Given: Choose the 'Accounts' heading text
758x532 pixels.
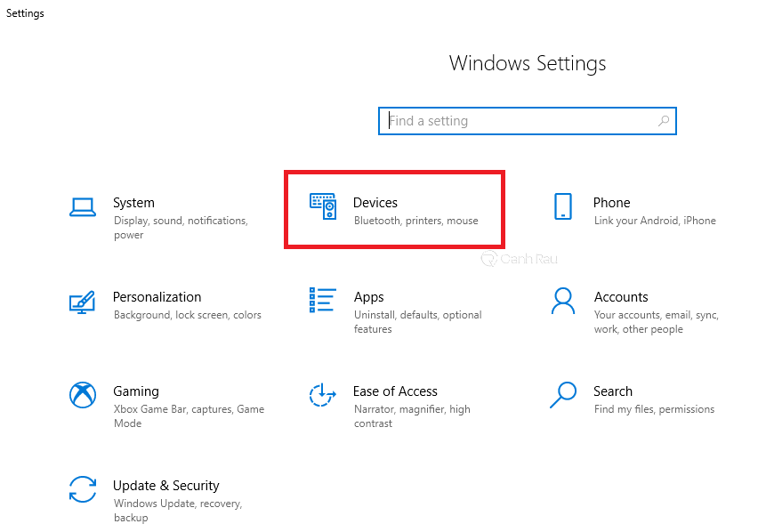Looking at the screenshot, I should pos(621,297).
